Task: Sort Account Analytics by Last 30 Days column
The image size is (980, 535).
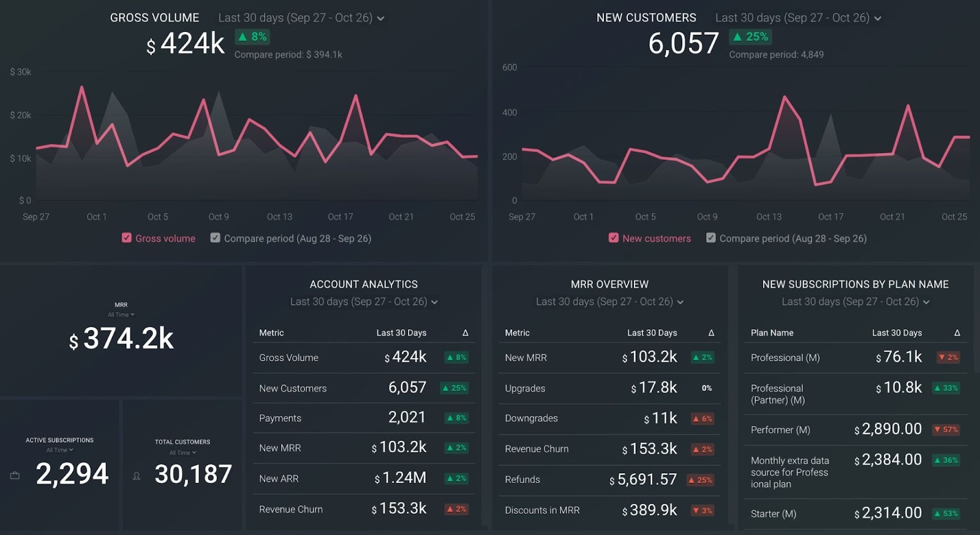Action: pyautogui.click(x=401, y=333)
